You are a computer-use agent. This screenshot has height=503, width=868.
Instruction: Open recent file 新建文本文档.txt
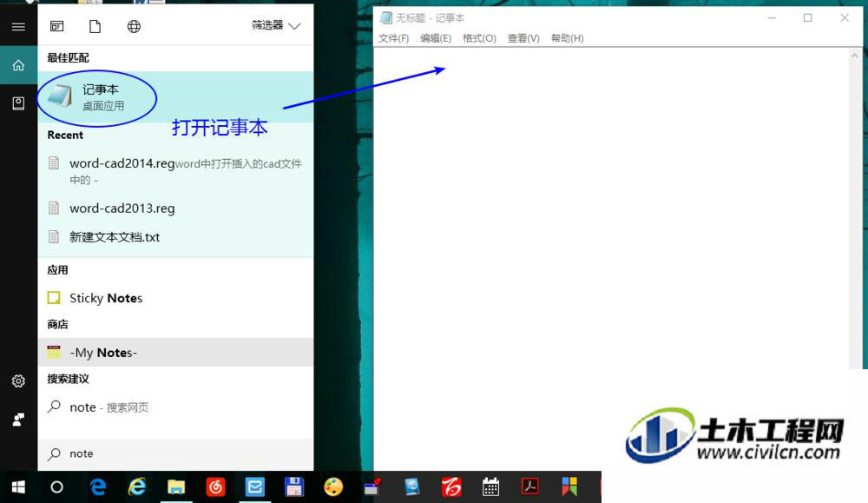point(175,237)
